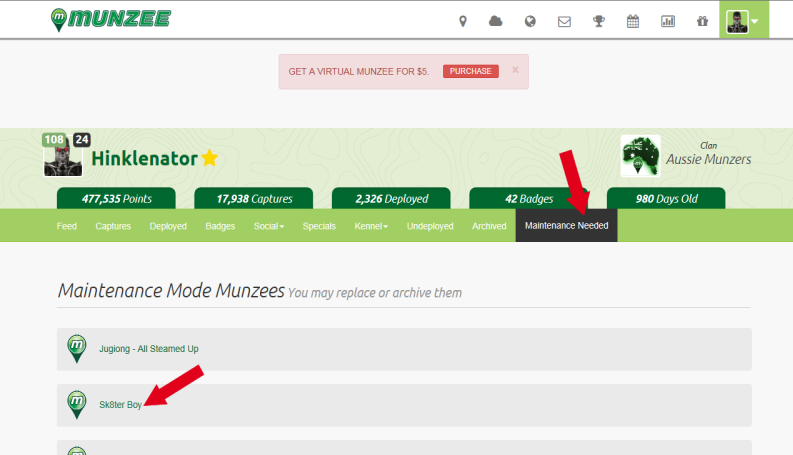Expand the user avatar account menu
The image size is (793, 455).
(x=744, y=20)
